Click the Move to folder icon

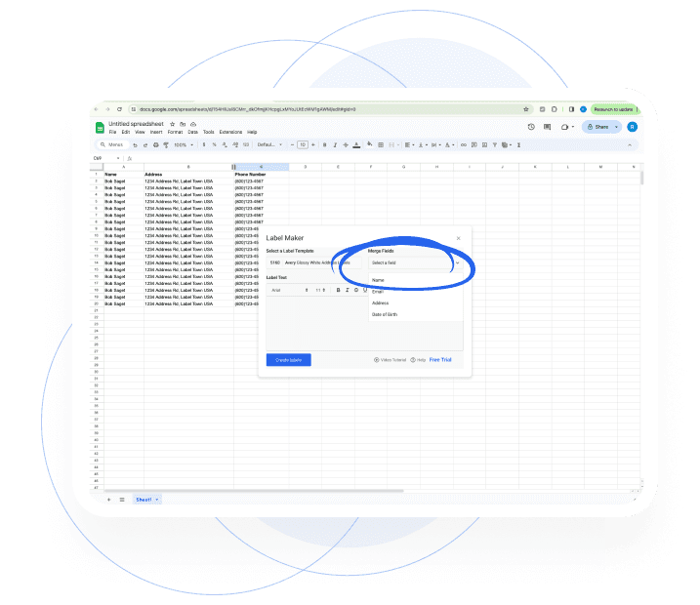[x=183, y=124]
